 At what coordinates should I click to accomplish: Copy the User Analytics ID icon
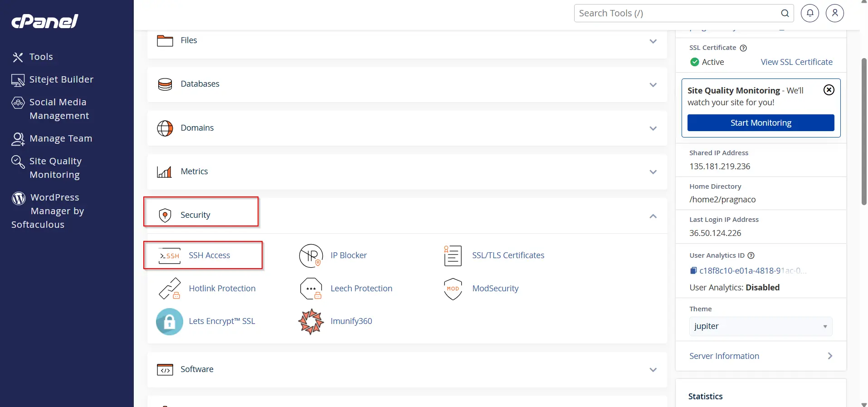[x=693, y=271]
